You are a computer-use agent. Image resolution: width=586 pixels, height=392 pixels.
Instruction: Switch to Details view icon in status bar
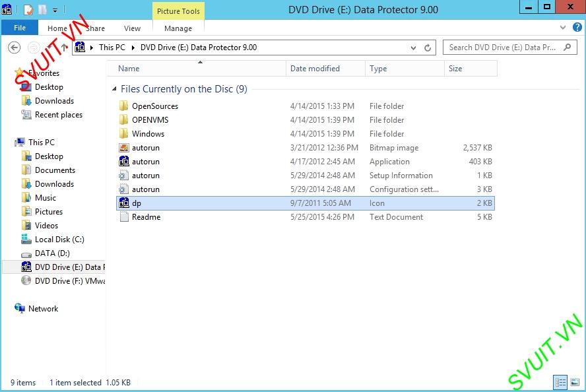[x=560, y=382]
